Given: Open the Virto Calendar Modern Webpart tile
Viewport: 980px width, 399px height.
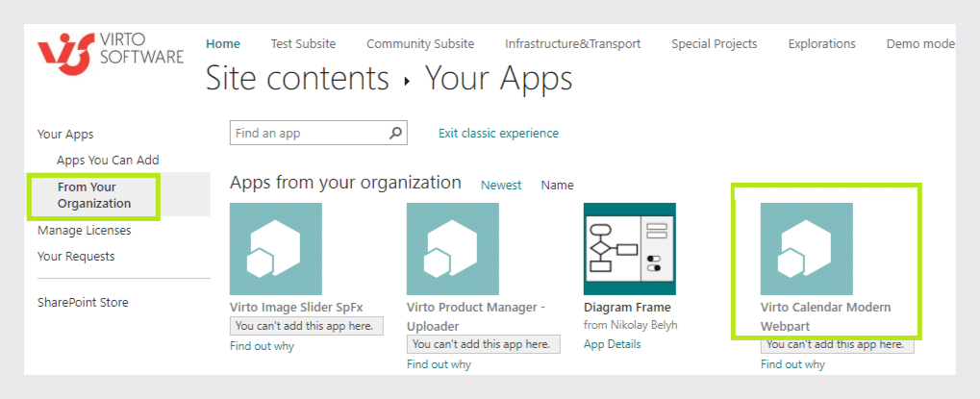Looking at the screenshot, I should pyautogui.click(x=806, y=248).
